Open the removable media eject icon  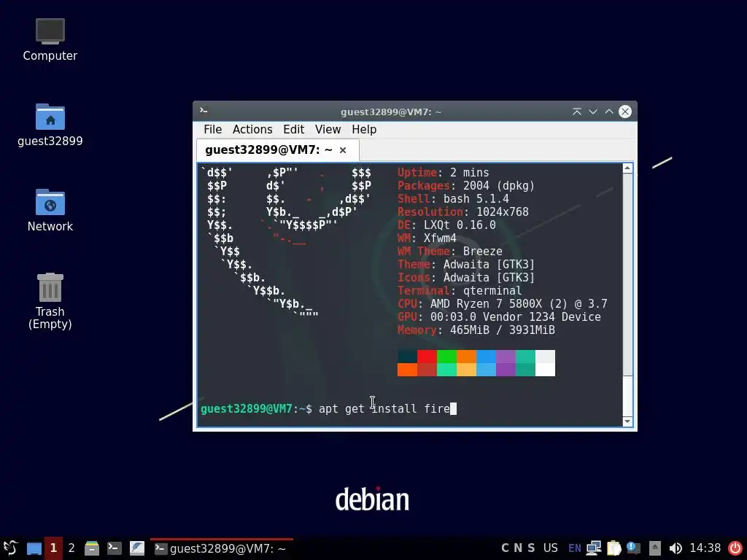pos(655,548)
